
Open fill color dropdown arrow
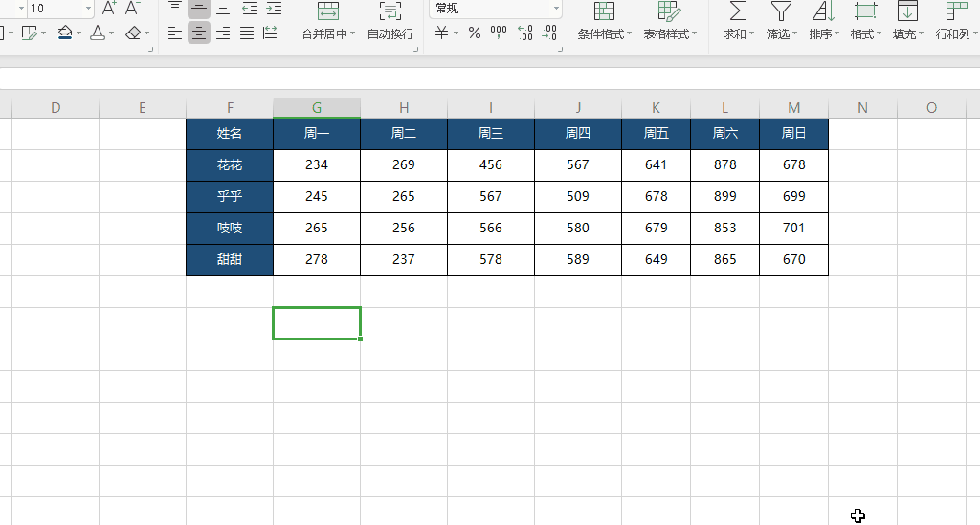coord(78,33)
